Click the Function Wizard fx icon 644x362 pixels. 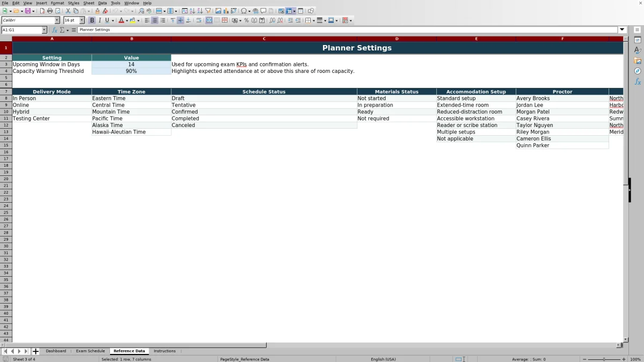point(55,30)
